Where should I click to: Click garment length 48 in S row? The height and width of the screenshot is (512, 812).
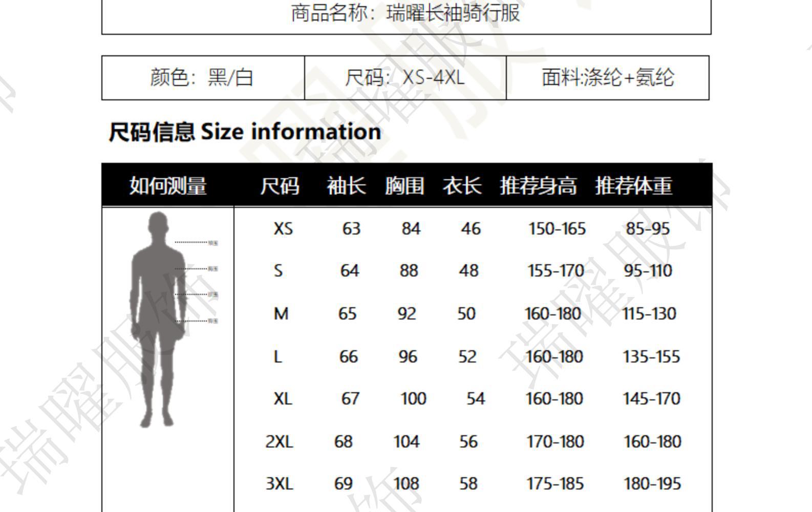[468, 270]
